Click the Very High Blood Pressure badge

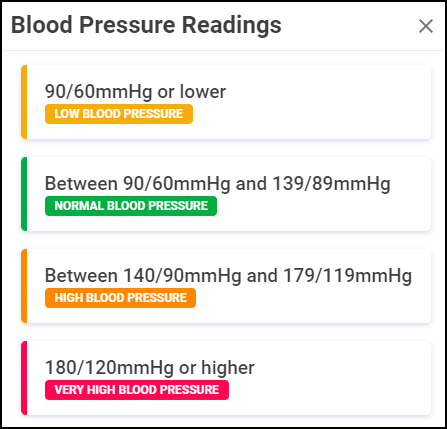(137, 390)
